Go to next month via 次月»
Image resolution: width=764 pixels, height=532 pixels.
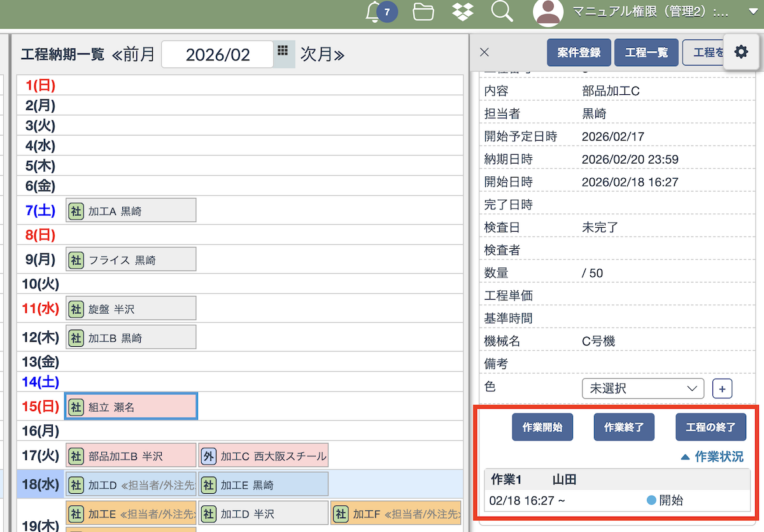(x=322, y=55)
